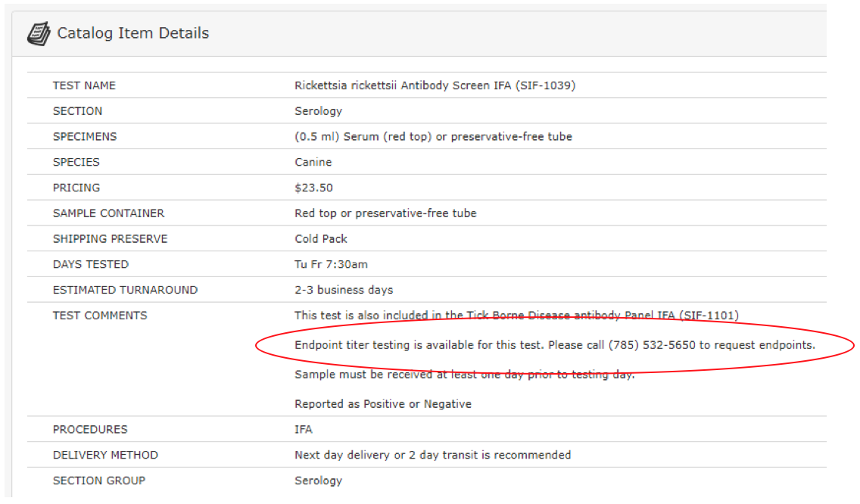Select the Cold Pack shipping value

[321, 239]
